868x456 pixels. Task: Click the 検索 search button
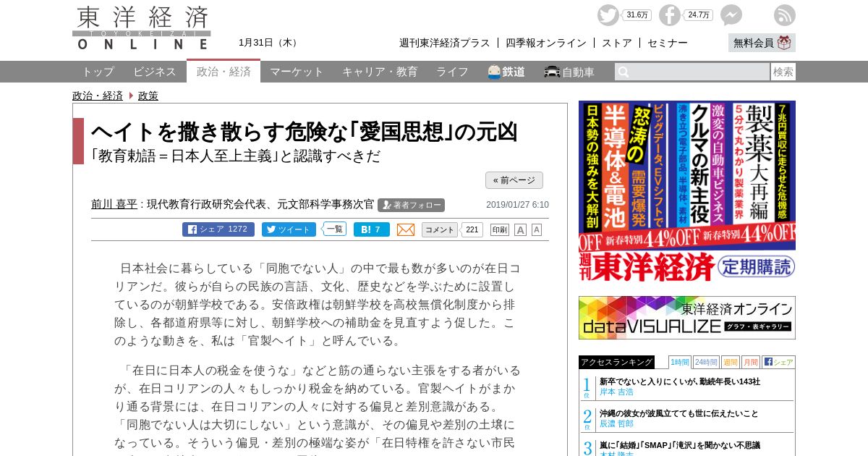point(783,72)
